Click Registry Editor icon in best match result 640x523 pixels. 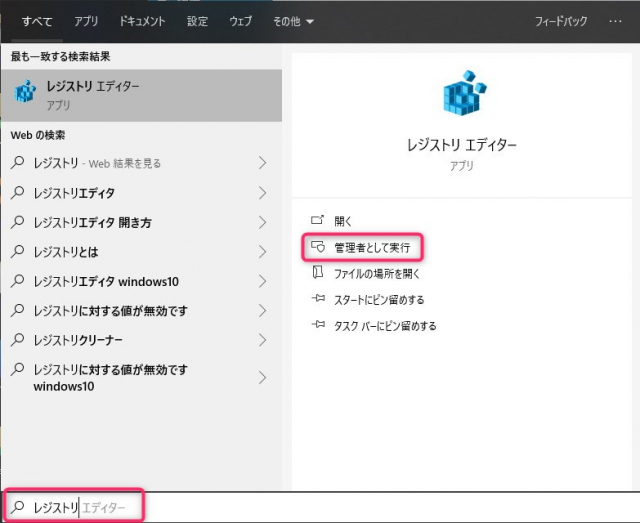tap(25, 91)
